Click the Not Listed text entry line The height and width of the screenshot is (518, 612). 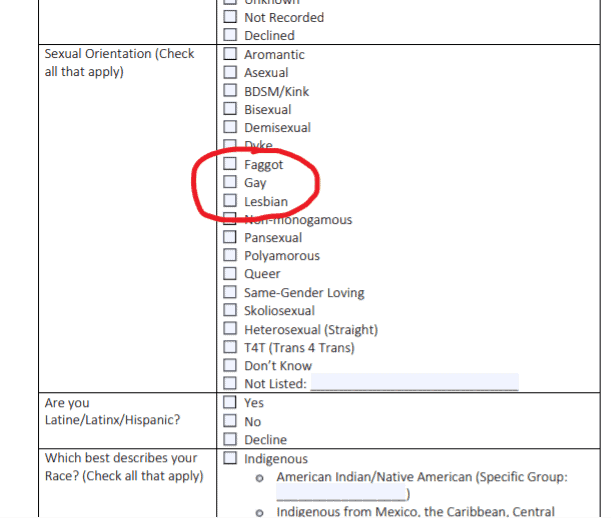point(414,384)
